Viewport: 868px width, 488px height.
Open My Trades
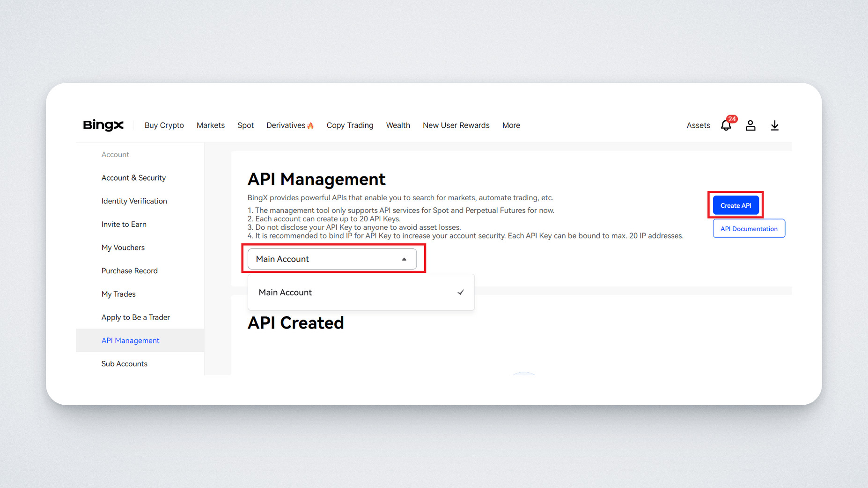click(x=118, y=294)
